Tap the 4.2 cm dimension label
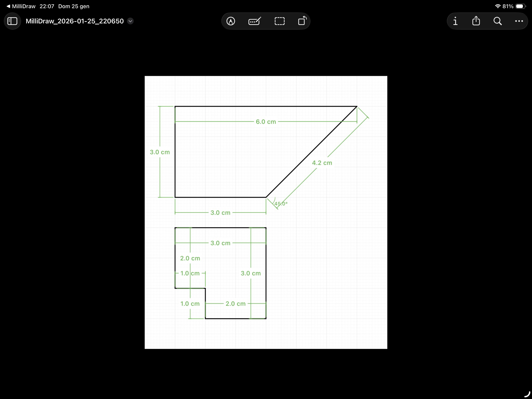532x399 pixels. (x=322, y=163)
